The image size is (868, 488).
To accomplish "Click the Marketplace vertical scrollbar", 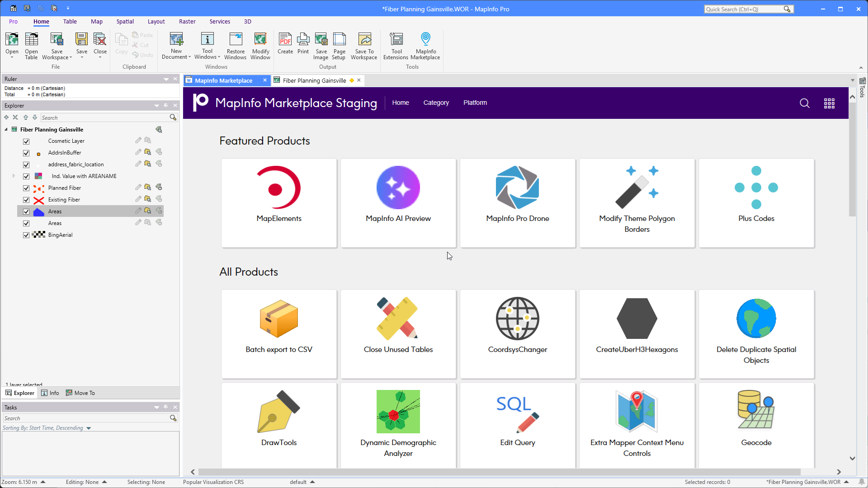I will point(852,160).
